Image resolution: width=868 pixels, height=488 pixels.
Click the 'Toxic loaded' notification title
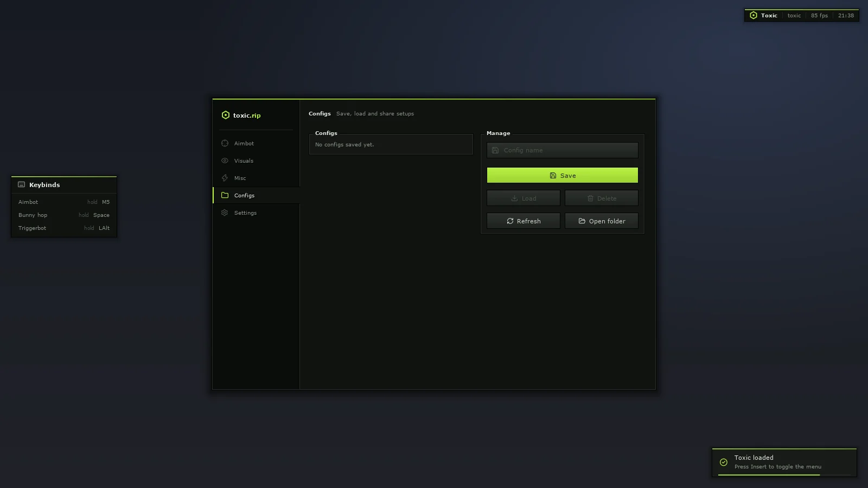(x=754, y=458)
